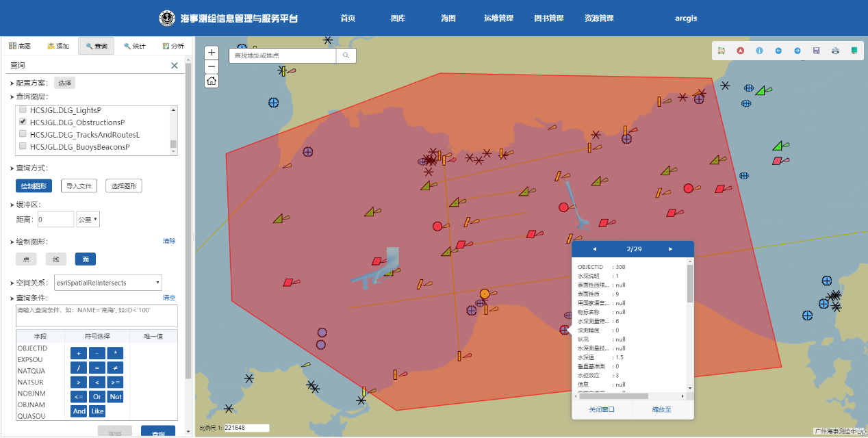Viewport: 868px width, 438px height.
Task: Open the 运维管理 menu in header
Action: (x=498, y=18)
